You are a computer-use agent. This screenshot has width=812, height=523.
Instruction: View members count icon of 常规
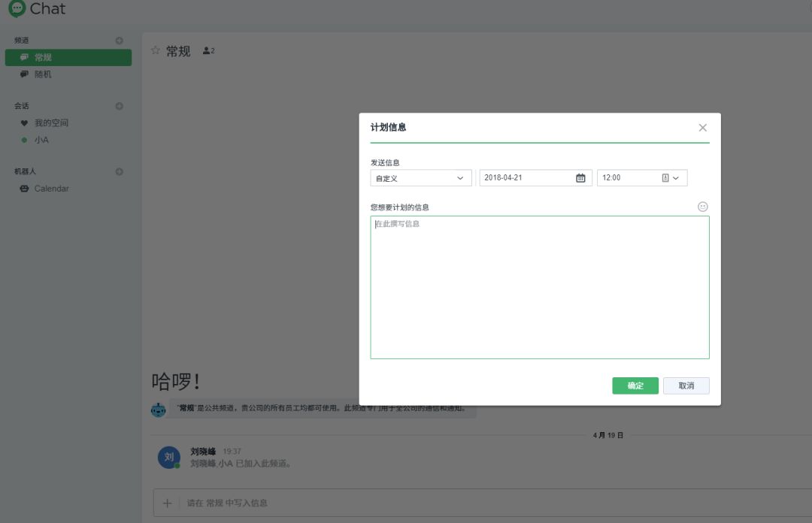[x=209, y=51]
